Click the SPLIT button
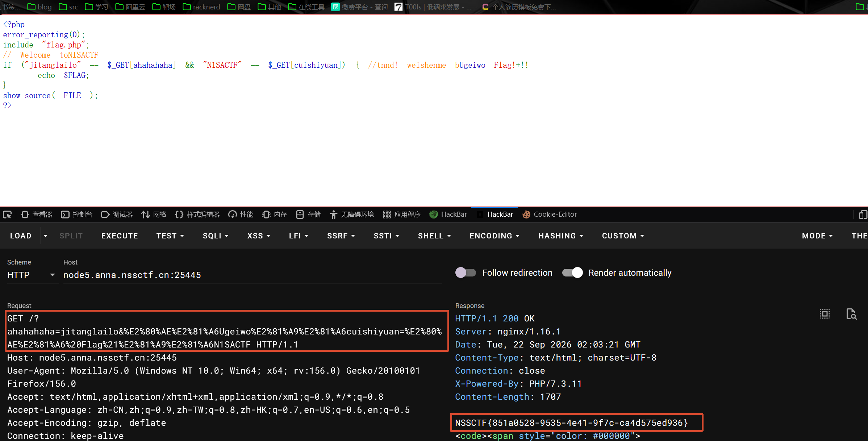 coord(71,236)
